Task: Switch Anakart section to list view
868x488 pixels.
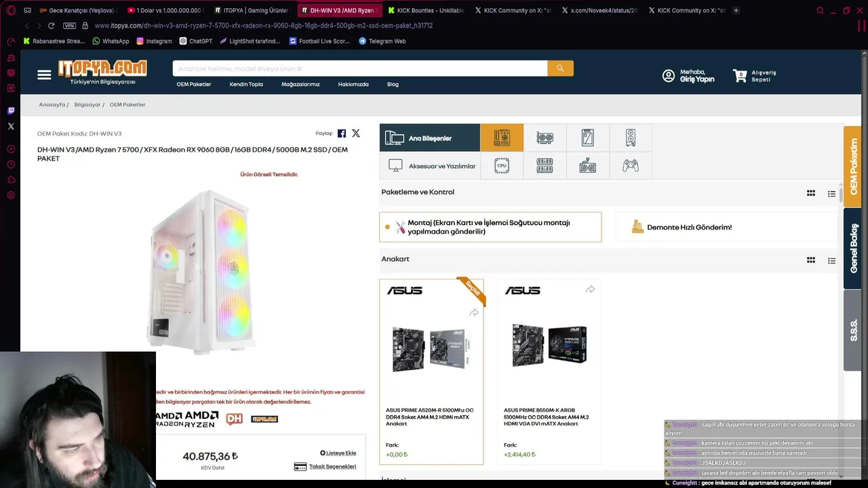Action: click(x=831, y=260)
